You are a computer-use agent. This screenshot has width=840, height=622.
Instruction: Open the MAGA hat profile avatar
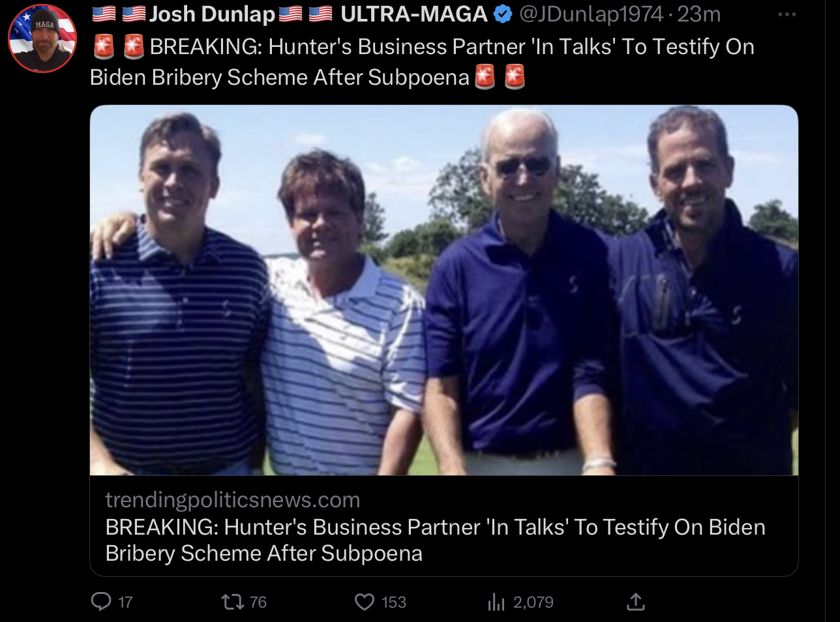42,39
